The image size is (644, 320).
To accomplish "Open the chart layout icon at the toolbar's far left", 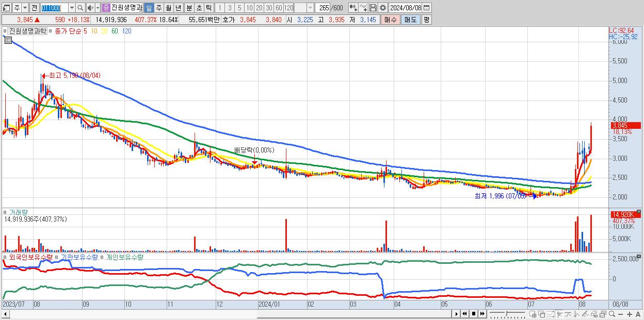I will pyautogui.click(x=6, y=8).
